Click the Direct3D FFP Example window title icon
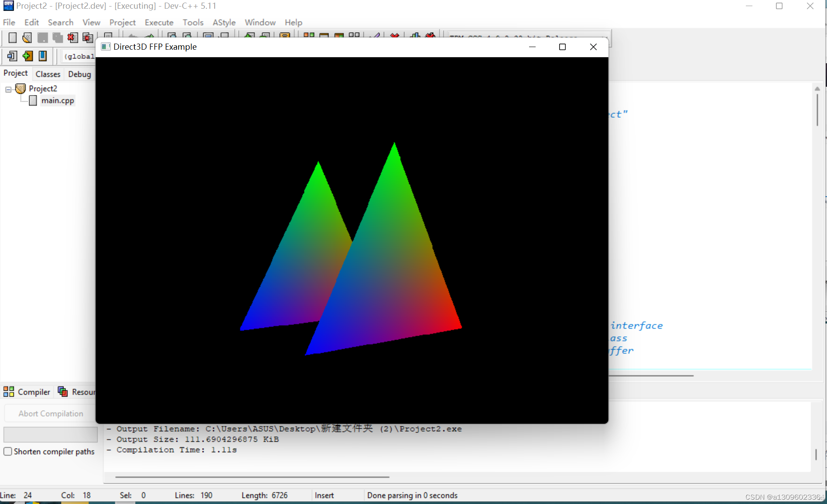 [106, 47]
